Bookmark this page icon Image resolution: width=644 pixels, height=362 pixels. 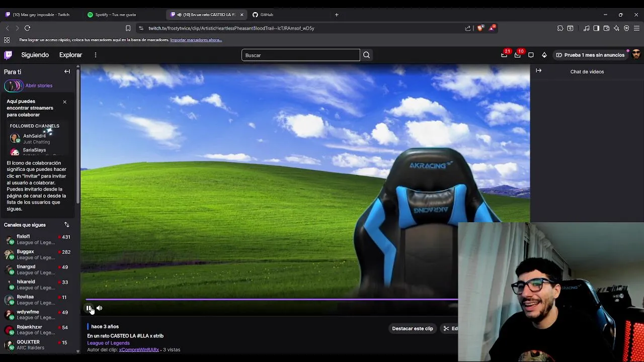tap(128, 28)
